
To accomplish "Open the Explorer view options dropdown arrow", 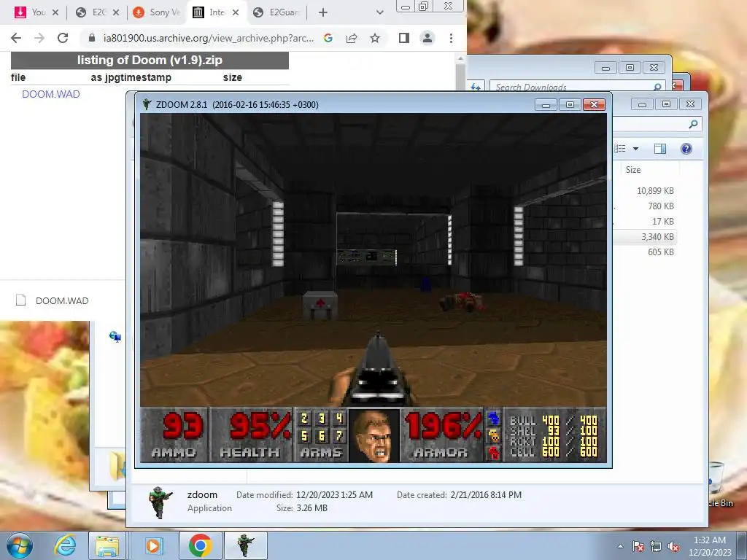I will pyautogui.click(x=635, y=149).
